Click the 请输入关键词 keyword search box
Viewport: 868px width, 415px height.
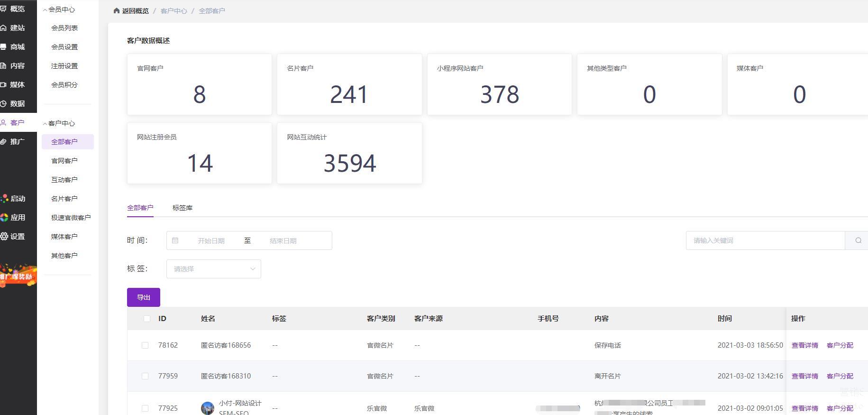pyautogui.click(x=765, y=240)
